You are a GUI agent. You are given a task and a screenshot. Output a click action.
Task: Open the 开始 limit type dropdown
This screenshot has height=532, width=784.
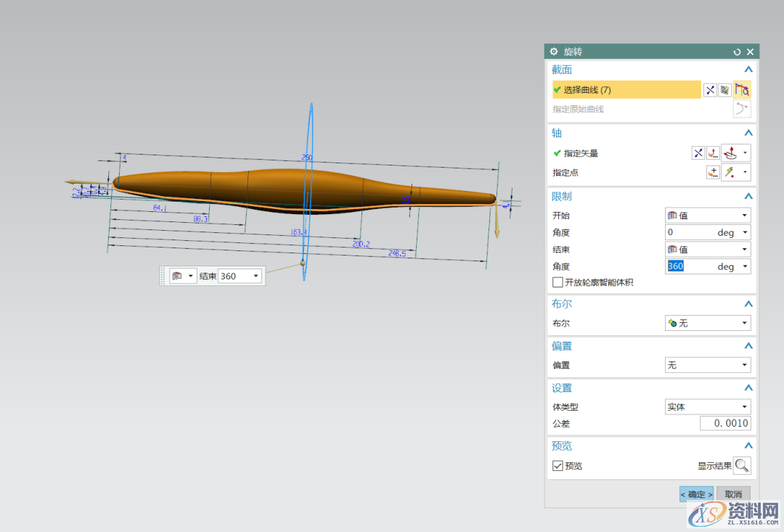(x=708, y=216)
